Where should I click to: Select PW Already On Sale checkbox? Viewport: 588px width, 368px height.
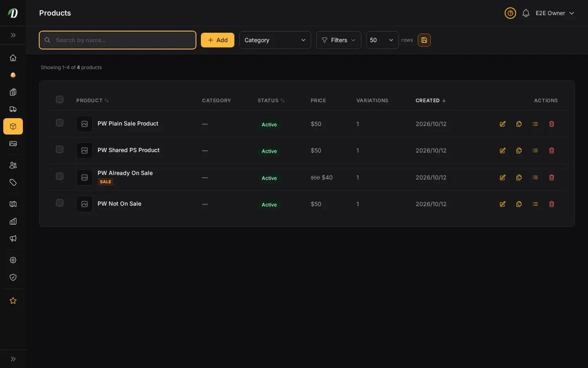(60, 176)
